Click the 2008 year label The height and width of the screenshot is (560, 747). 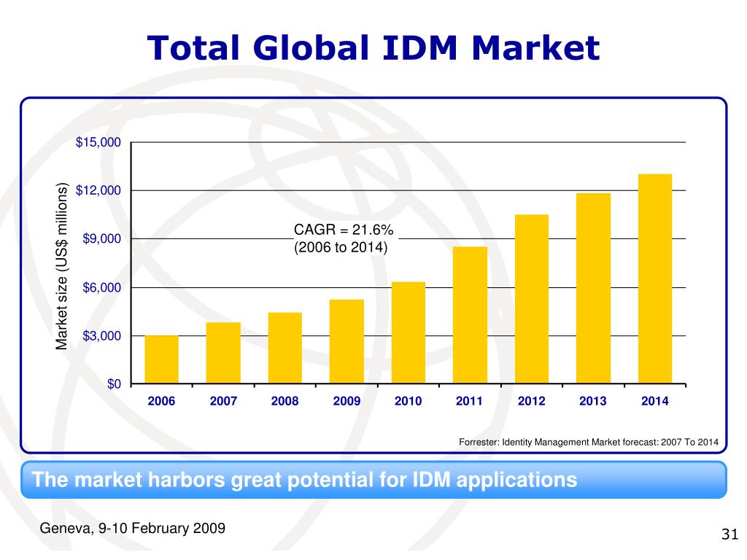(x=285, y=401)
